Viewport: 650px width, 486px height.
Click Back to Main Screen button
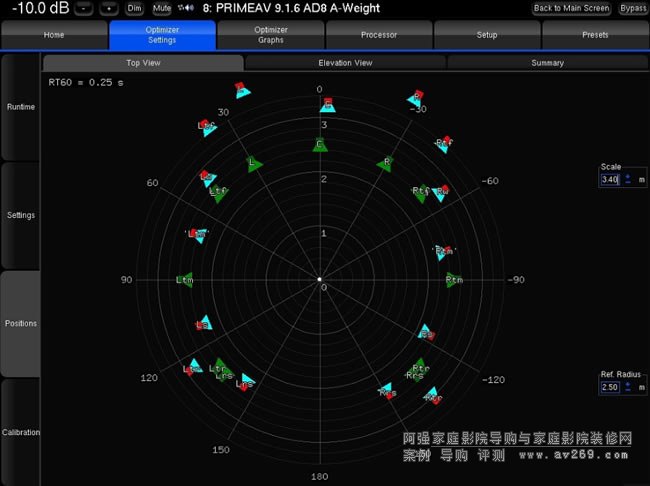tap(571, 8)
